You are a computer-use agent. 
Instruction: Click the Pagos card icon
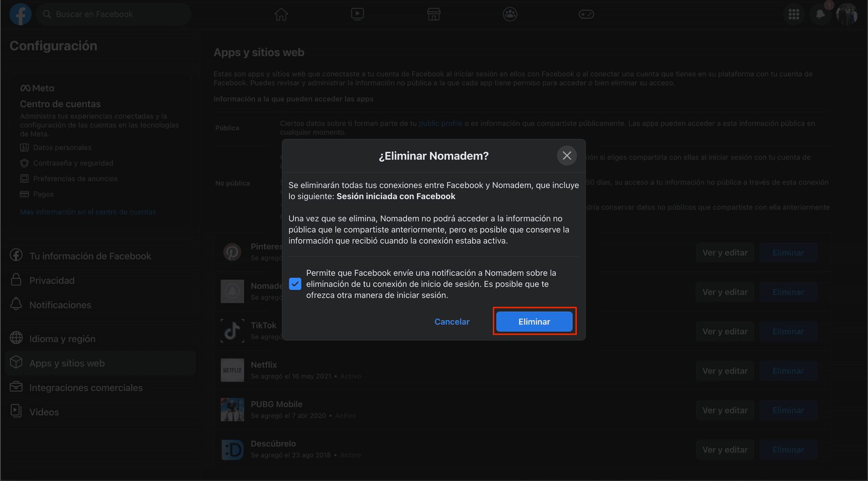tap(24, 194)
